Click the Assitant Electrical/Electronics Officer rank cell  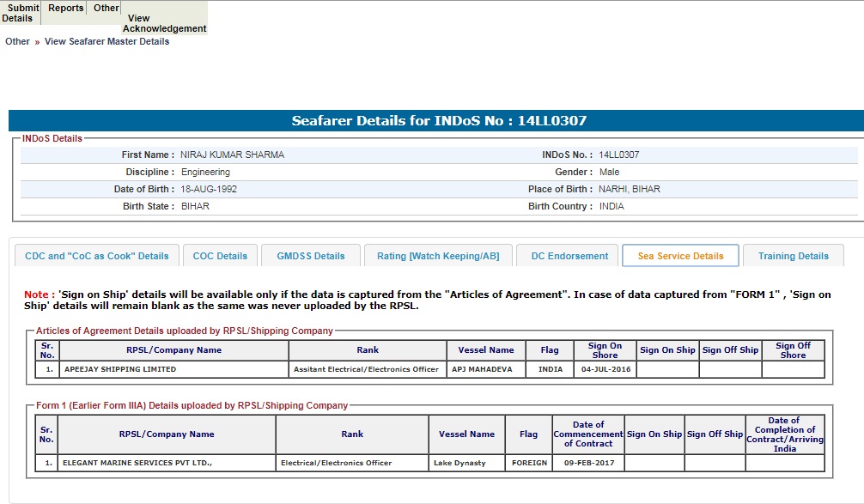pos(367,369)
